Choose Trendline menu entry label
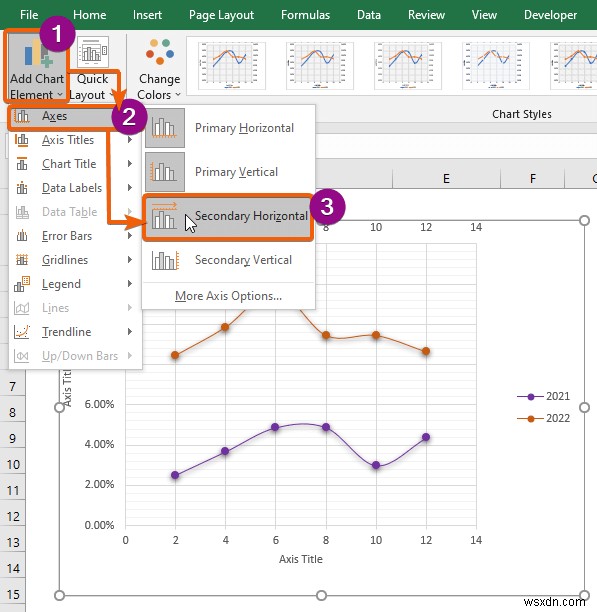The image size is (597, 612). point(67,332)
